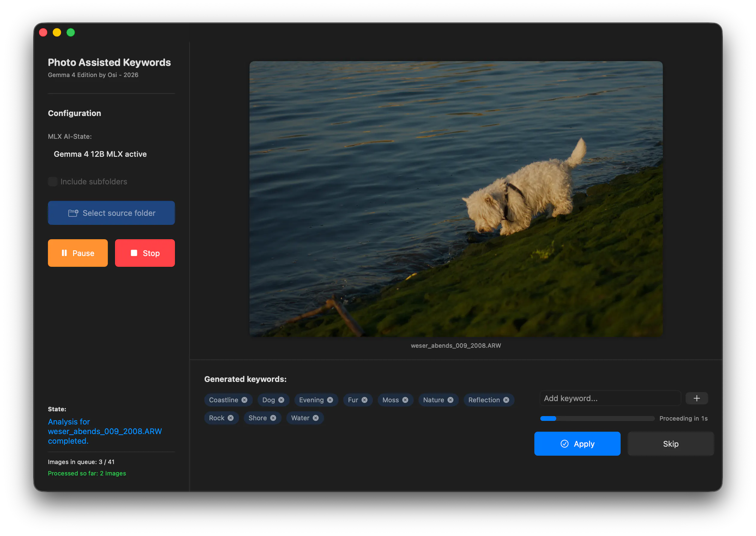Focus the Add keyword input field
756x536 pixels.
coord(610,398)
